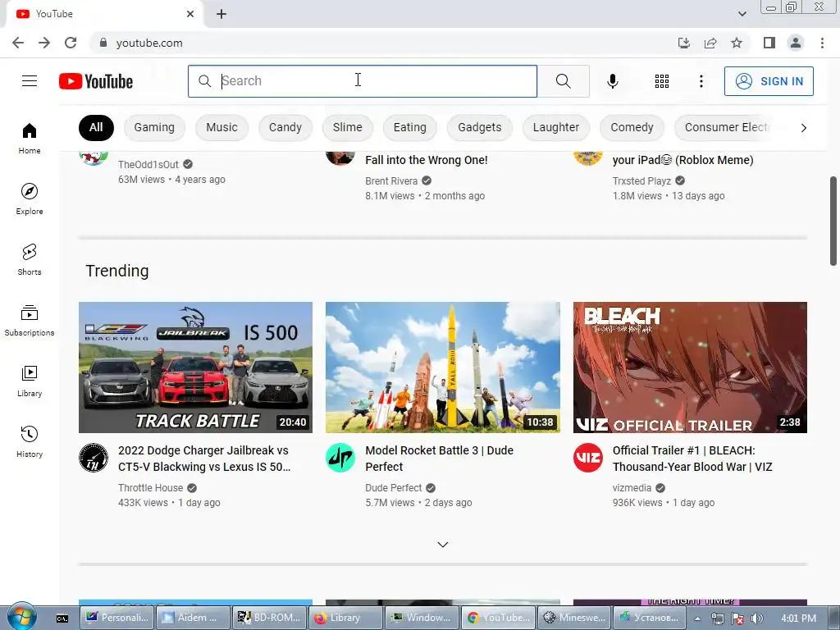Open Home in the sidebar

point(30,138)
